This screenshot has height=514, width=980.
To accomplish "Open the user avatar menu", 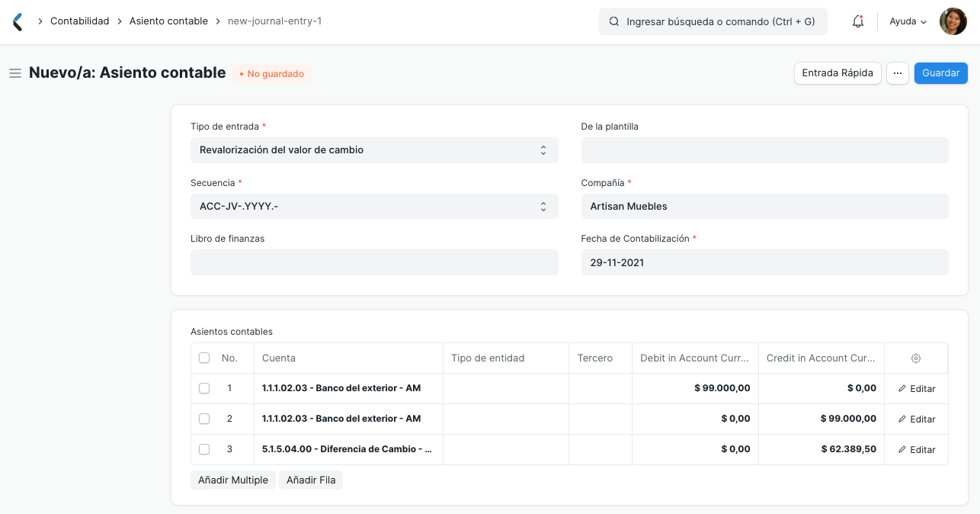I will tap(953, 21).
